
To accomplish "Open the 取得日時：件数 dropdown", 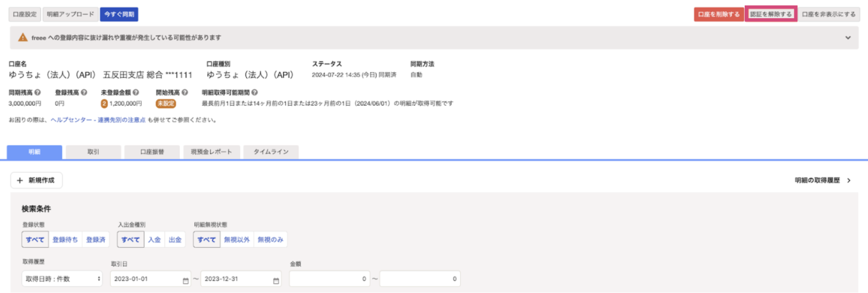I will coord(62,279).
